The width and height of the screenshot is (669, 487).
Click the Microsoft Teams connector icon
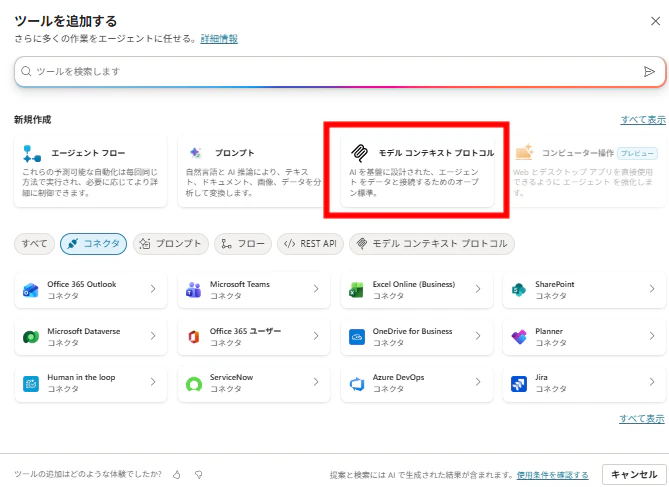(193, 290)
